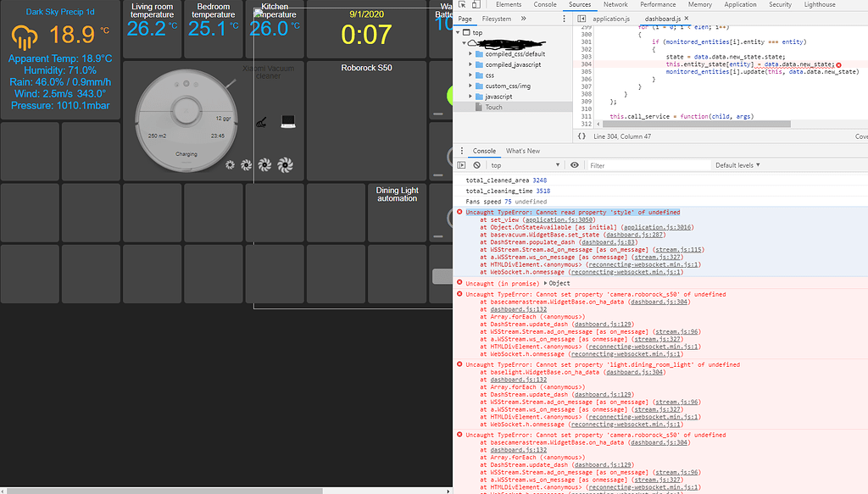Click the clear console icon
The height and width of the screenshot is (494, 868).
pyautogui.click(x=476, y=165)
